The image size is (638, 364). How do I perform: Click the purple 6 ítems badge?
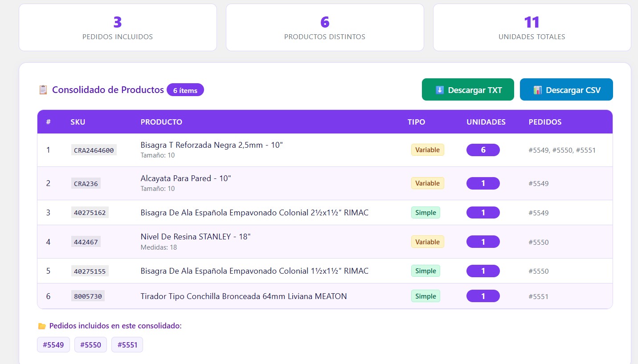pos(185,90)
